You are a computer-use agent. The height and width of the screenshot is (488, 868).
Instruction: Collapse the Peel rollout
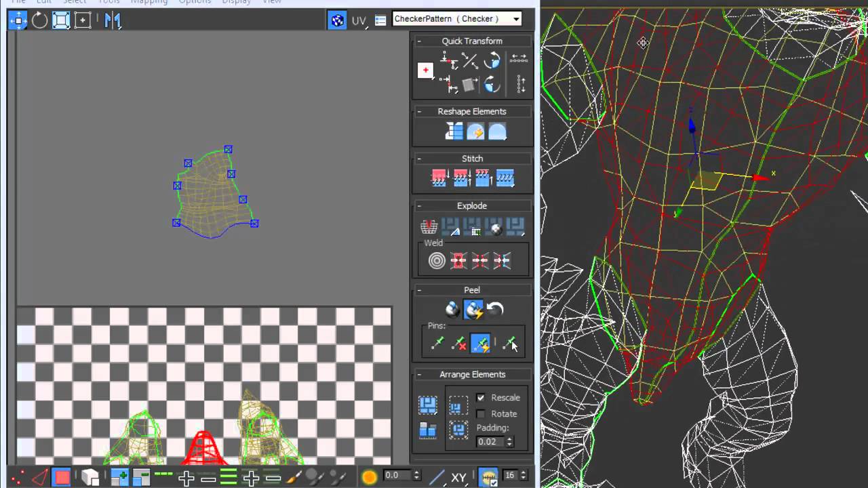tap(419, 290)
